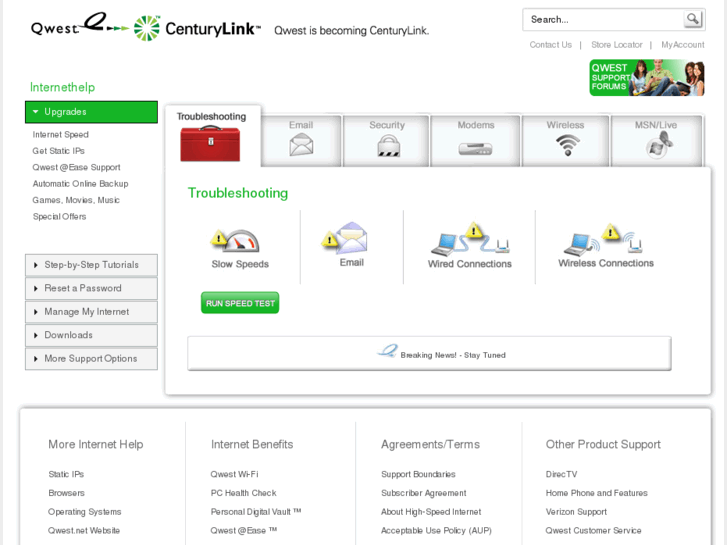Open Automatic Online Backup link
Screen dimensions: 727x545
point(80,184)
